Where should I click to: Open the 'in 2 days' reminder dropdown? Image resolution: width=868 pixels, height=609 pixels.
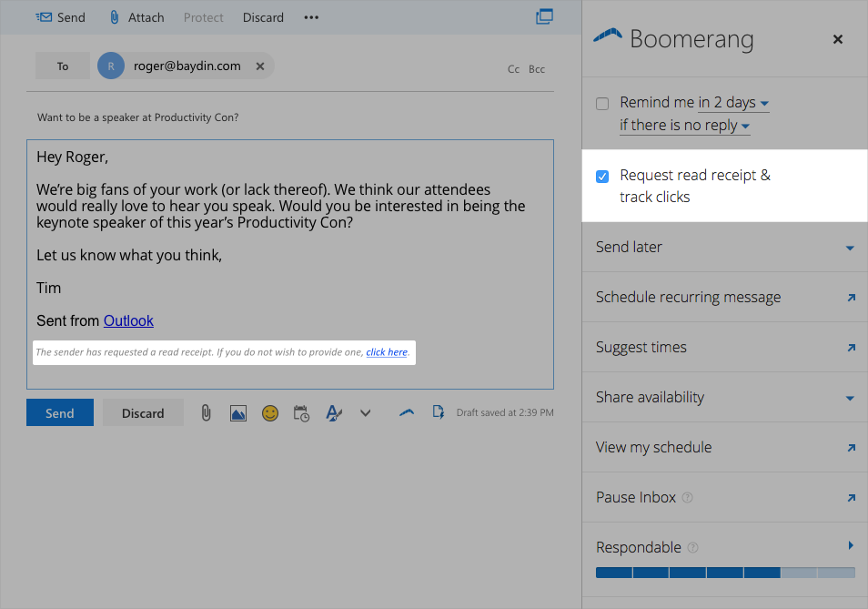[733, 103]
